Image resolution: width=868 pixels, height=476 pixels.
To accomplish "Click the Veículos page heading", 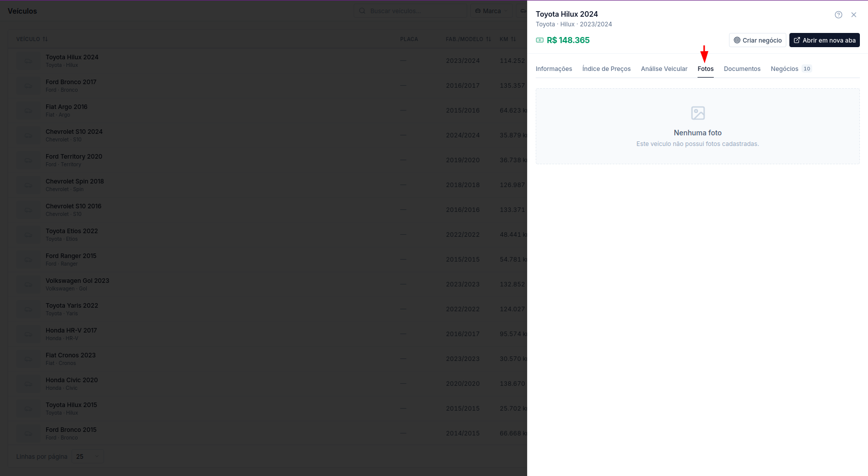I will (22, 11).
